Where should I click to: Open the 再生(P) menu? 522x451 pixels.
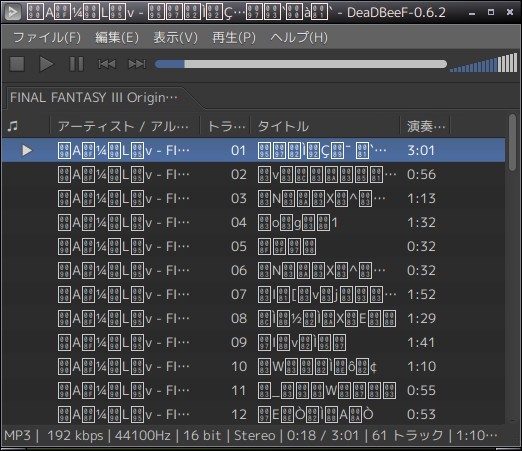point(234,37)
